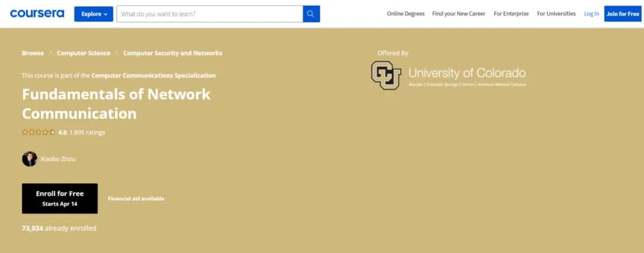This screenshot has width=644, height=253.
Task: Click the star rating icons
Action: [38, 132]
